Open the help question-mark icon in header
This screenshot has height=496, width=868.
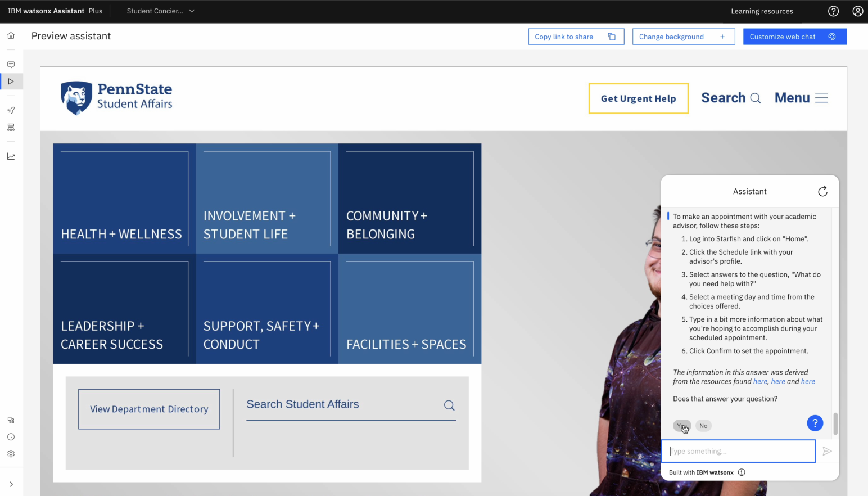(x=833, y=11)
